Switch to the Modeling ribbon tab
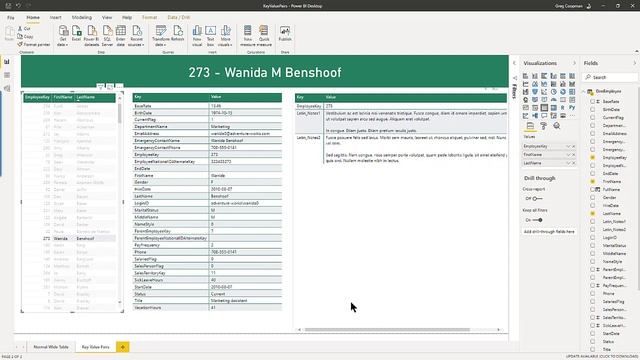The width and height of the screenshot is (640, 360). tap(82, 18)
